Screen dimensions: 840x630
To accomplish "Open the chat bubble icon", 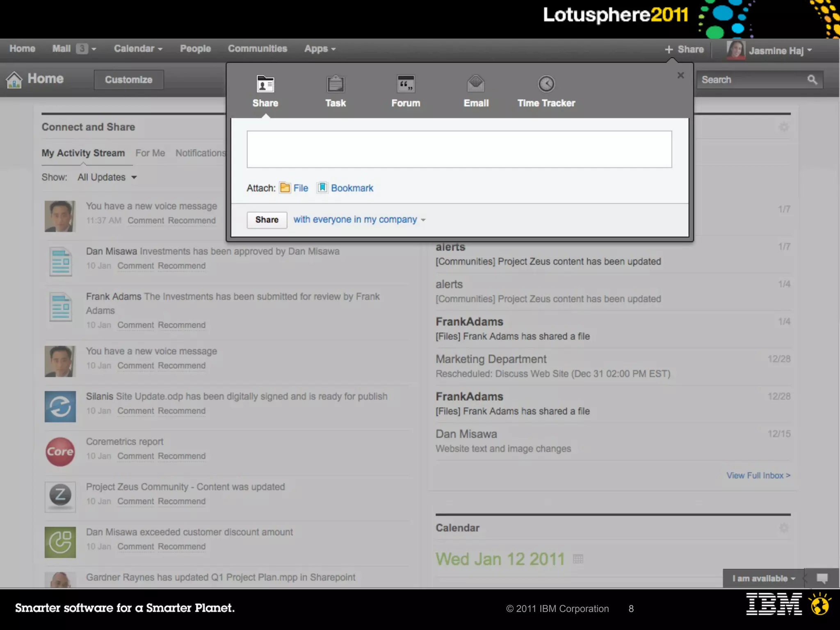I will coord(822,578).
